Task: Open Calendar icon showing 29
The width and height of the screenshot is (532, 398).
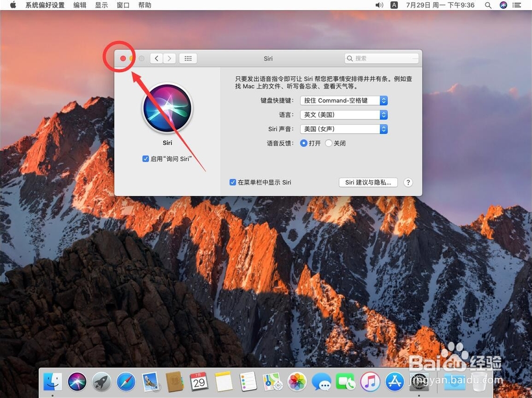Action: click(x=199, y=382)
